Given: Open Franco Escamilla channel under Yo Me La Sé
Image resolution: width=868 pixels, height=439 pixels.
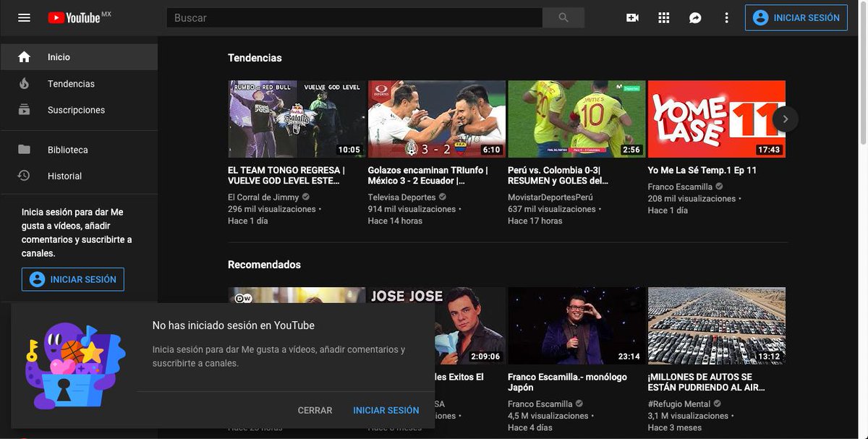Looking at the screenshot, I should point(680,187).
